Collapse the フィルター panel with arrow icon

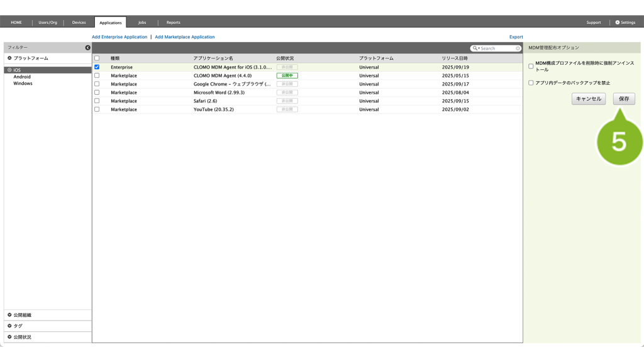click(x=87, y=48)
